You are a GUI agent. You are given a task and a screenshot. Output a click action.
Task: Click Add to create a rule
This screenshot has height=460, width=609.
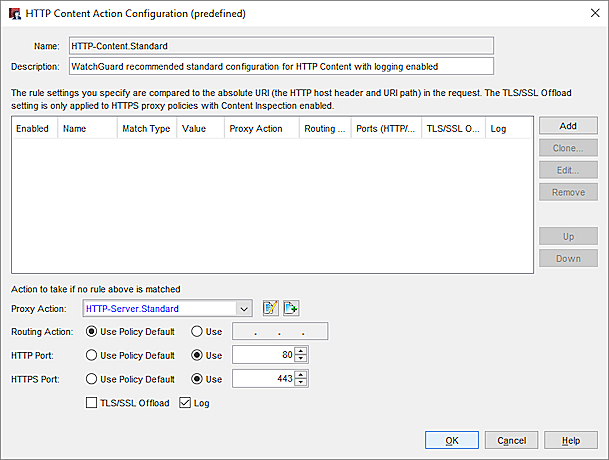click(568, 126)
